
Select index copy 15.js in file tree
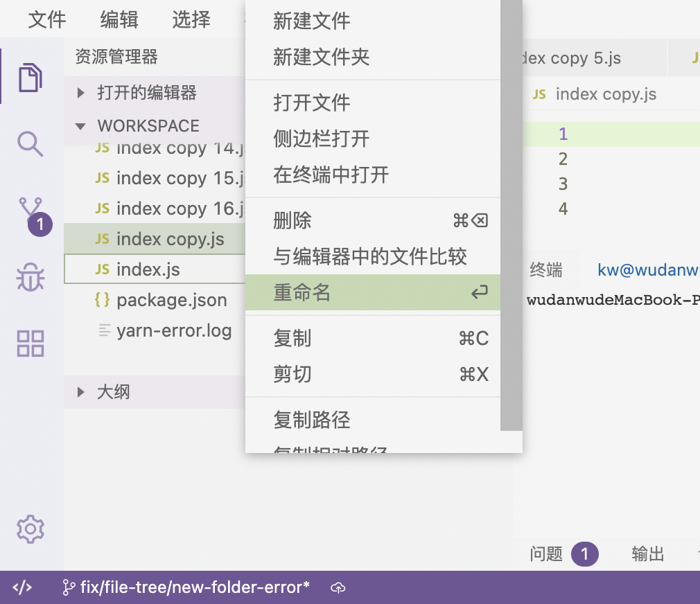[155, 178]
